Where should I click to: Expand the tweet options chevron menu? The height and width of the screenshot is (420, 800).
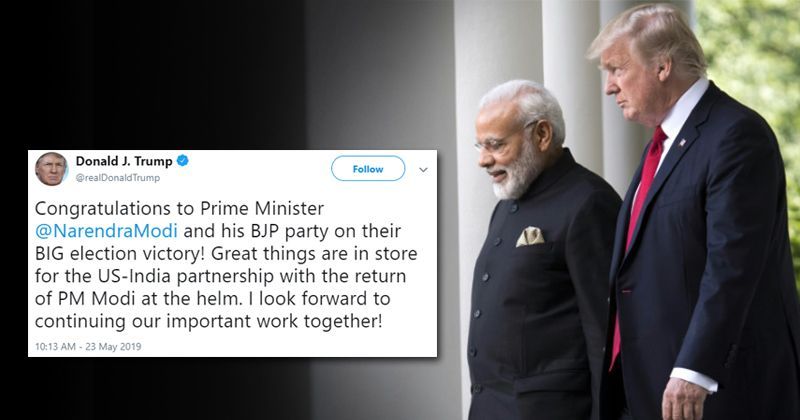click(423, 170)
